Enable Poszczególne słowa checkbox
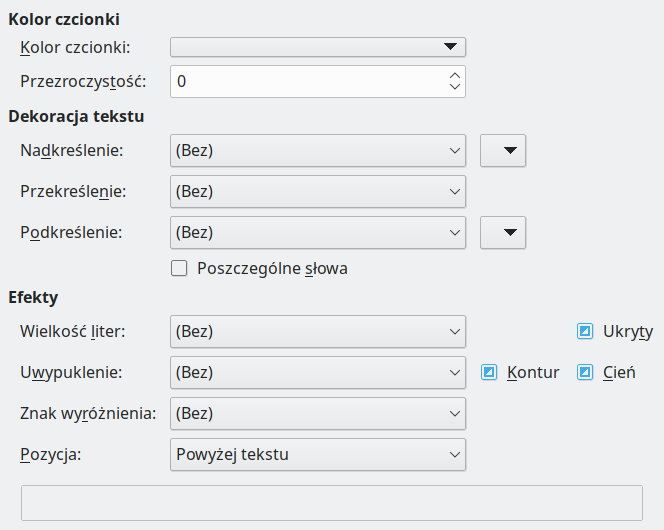 (180, 268)
